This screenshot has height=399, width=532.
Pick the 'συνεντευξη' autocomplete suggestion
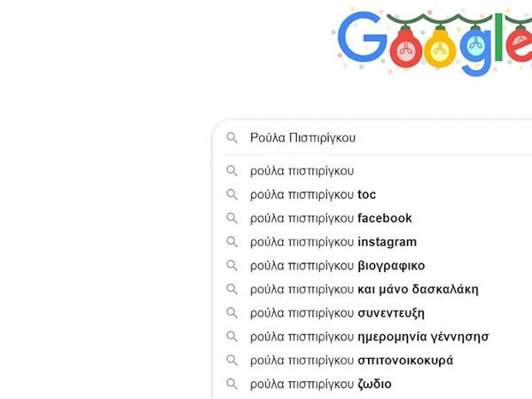337,313
